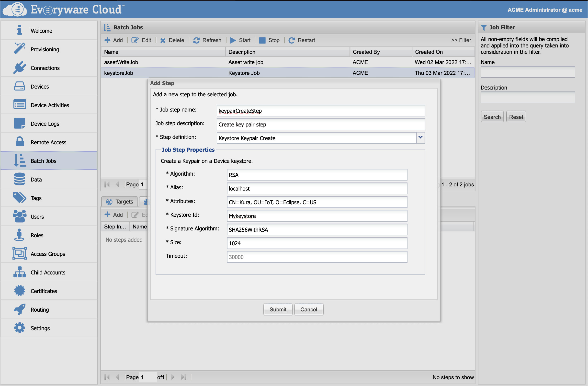Viewport: 588px width, 386px height.
Task: Open Users group icon in sidebar
Action: tap(20, 216)
